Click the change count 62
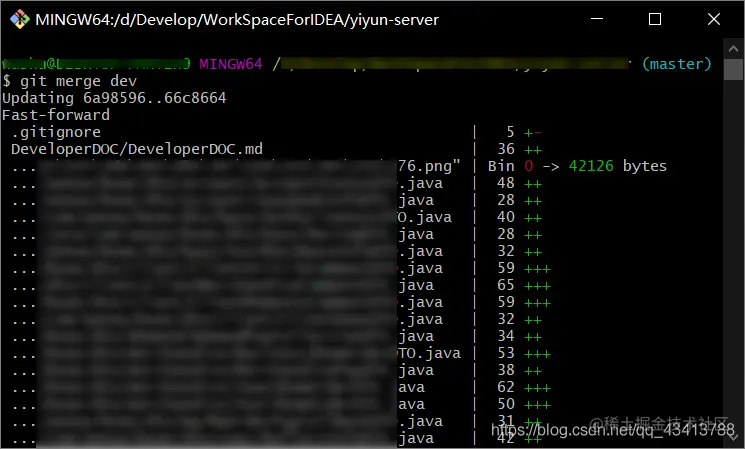 click(x=506, y=387)
